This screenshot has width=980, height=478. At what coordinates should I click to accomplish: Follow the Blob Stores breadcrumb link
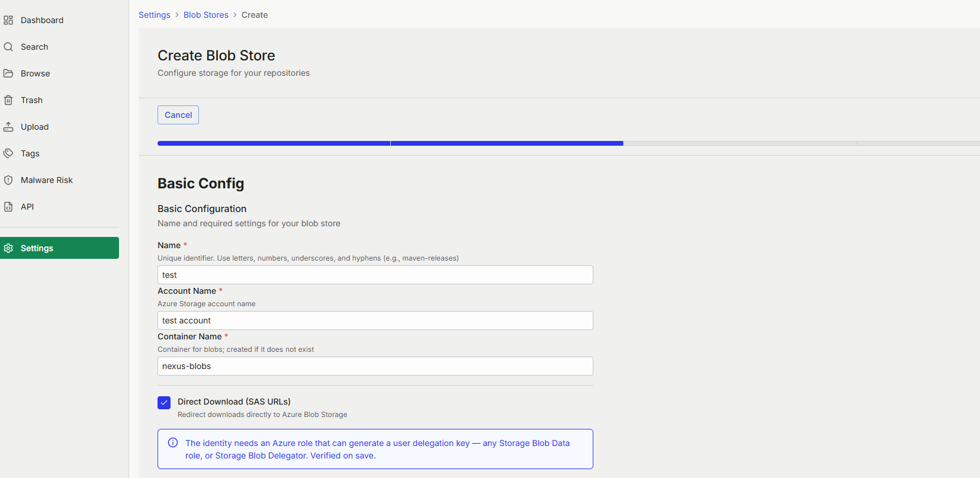pyautogui.click(x=206, y=15)
